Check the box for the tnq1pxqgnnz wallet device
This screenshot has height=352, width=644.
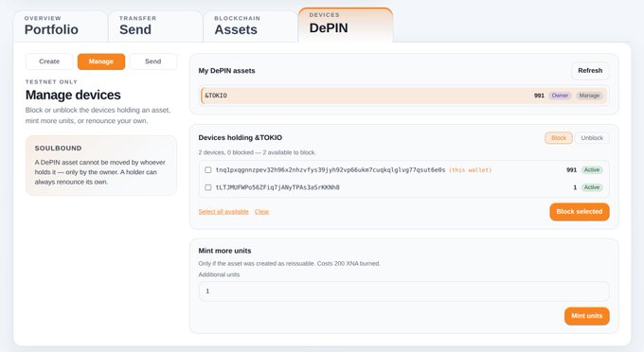(x=207, y=169)
